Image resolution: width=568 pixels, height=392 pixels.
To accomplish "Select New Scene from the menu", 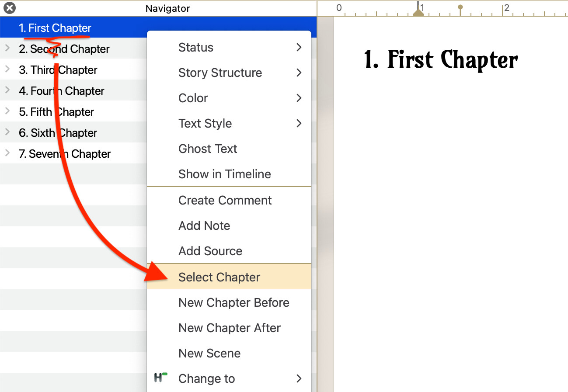I will [x=209, y=354].
